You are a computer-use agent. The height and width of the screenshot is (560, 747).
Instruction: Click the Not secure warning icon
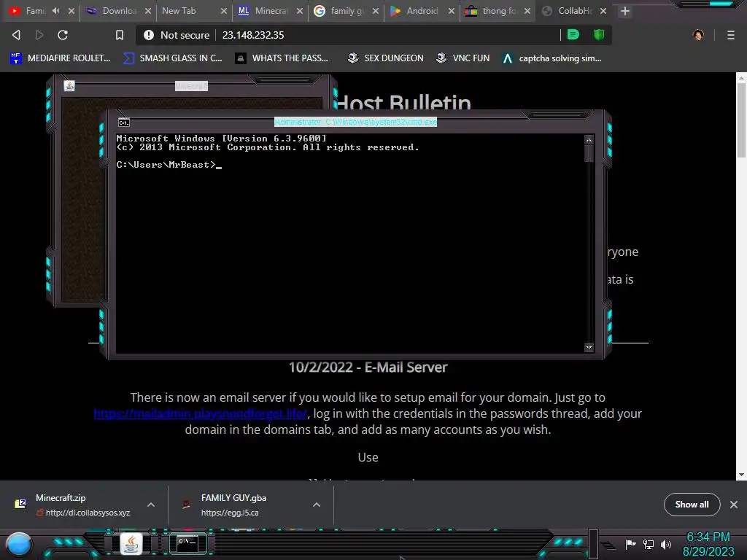[x=149, y=35]
